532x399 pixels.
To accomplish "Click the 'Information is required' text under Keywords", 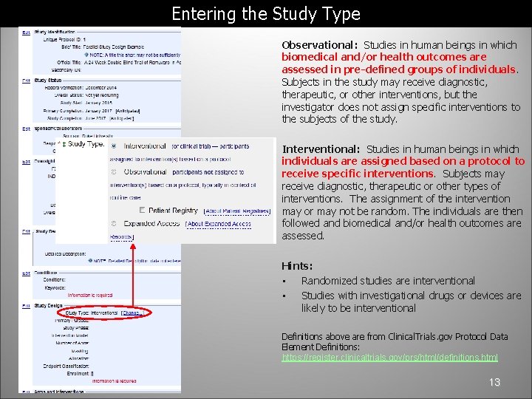I will [90, 295].
